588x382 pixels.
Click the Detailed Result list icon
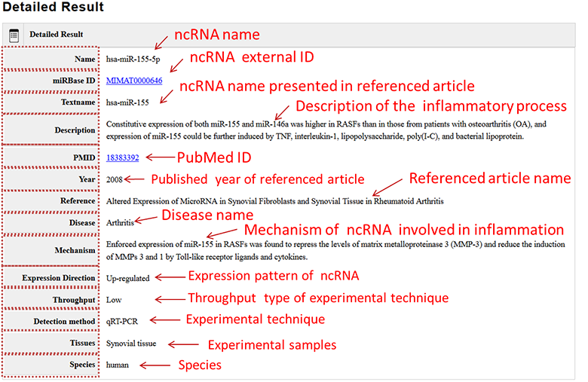(14, 35)
